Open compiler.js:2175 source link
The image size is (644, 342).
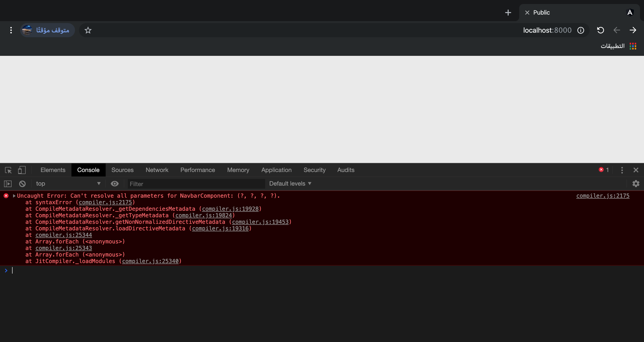(x=602, y=196)
